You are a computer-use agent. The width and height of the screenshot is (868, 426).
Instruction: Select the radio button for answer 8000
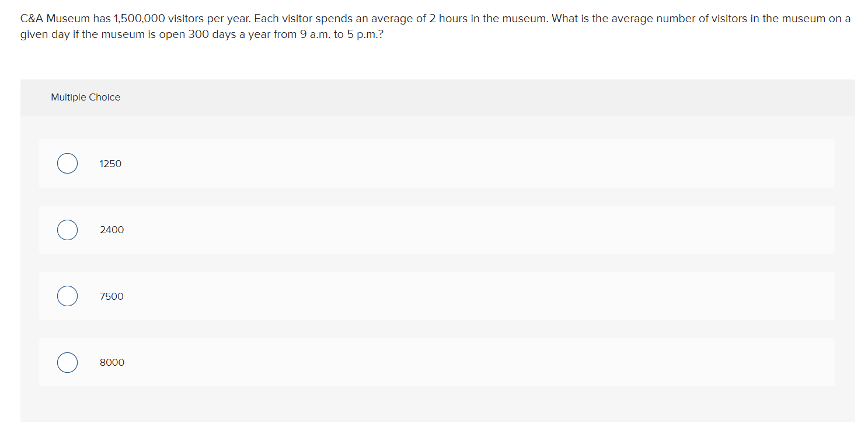click(x=67, y=362)
